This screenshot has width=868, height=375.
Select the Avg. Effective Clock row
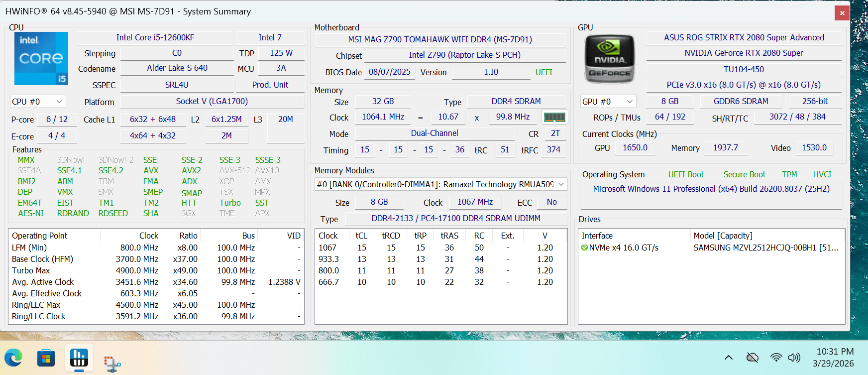(156, 293)
